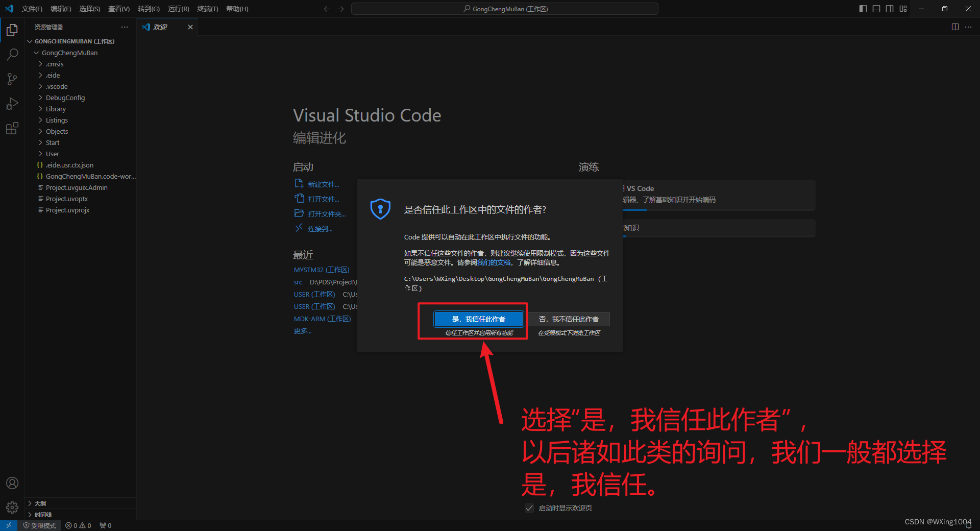980x531 pixels.
Task: Open the 帮助(H) menu
Action: [237, 9]
